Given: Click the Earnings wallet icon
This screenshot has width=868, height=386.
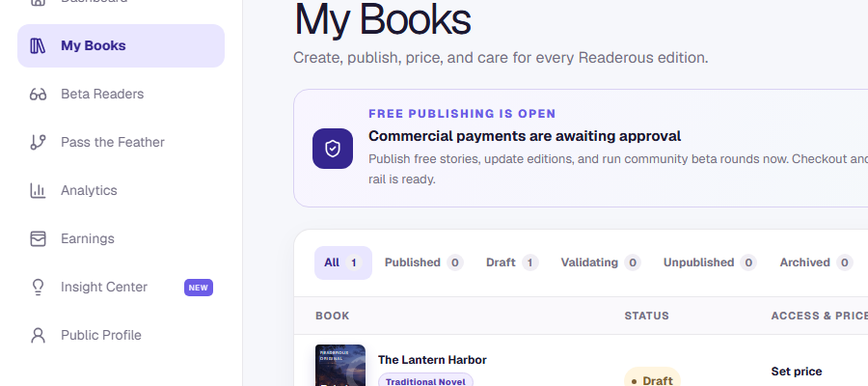Looking at the screenshot, I should coord(38,238).
